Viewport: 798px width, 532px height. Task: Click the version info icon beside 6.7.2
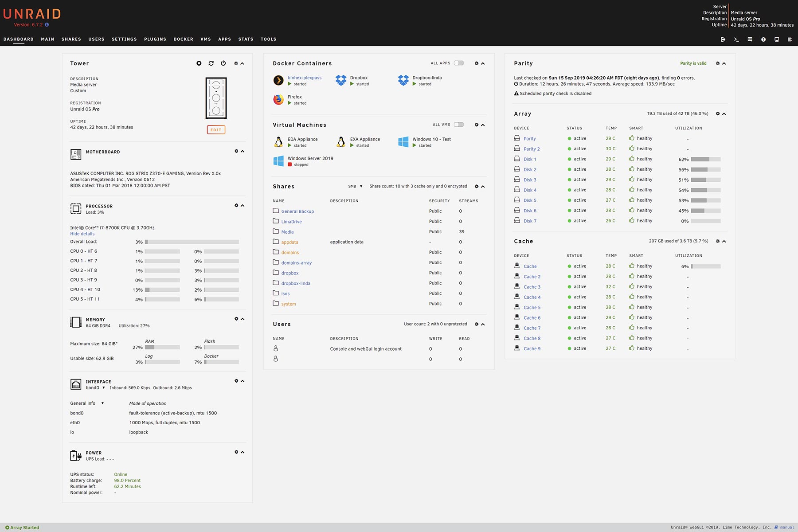[47, 25]
